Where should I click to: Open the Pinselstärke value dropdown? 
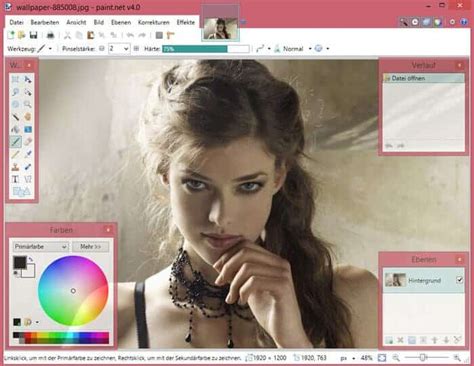coord(126,49)
